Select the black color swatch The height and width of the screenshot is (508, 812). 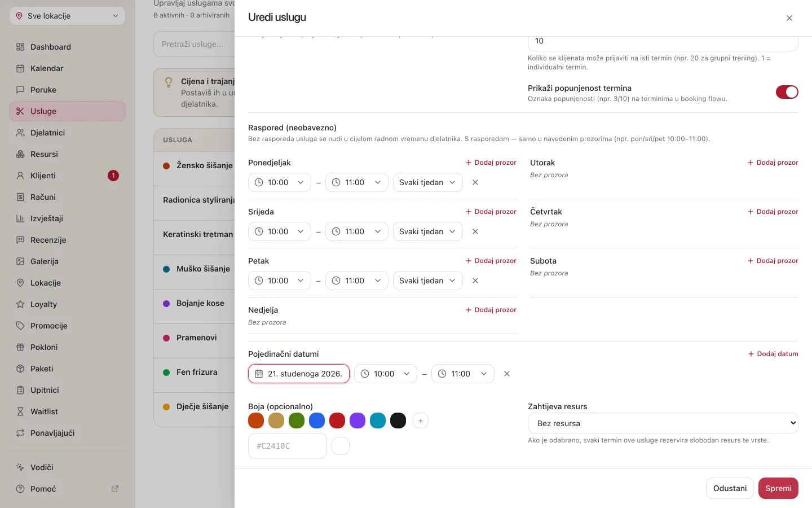[398, 421]
